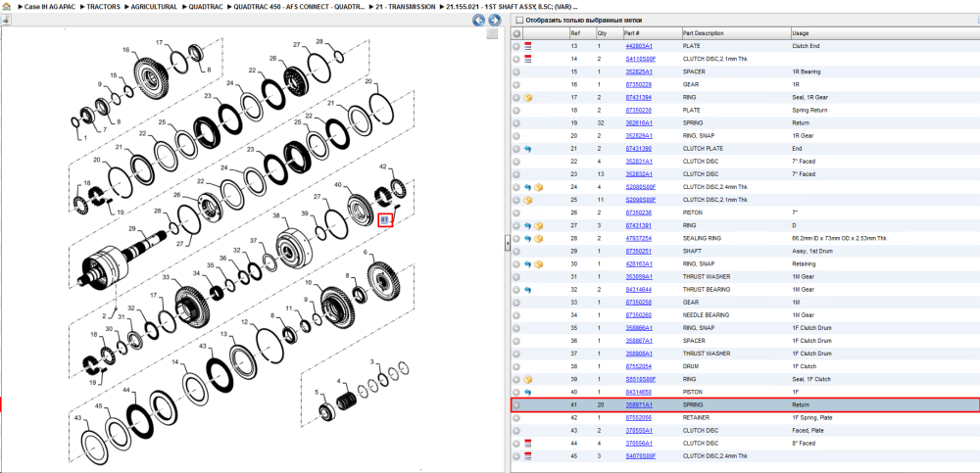Click the square button at the diagram's top right
This screenshot has width=980, height=473.
(492, 33)
